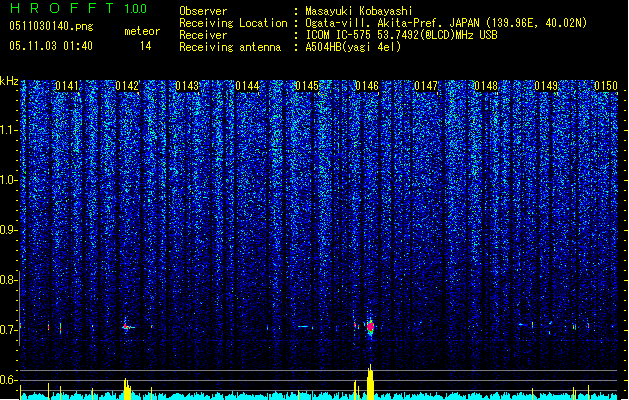Image resolution: width=629 pixels, height=400 pixels.
Task: Click the 0144 time marker
Action: coord(247,86)
